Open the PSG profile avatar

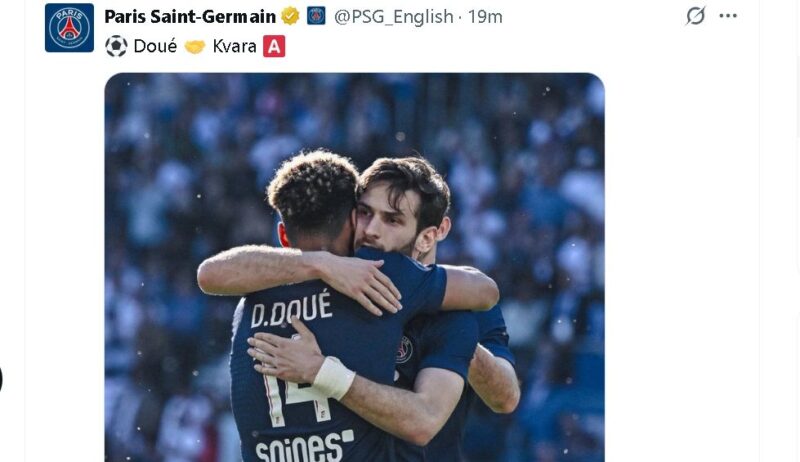tap(69, 28)
